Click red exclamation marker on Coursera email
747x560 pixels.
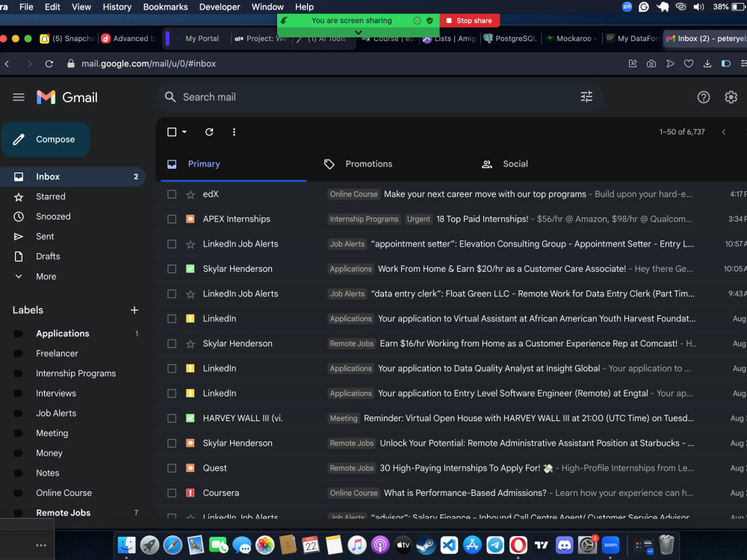pos(190,493)
